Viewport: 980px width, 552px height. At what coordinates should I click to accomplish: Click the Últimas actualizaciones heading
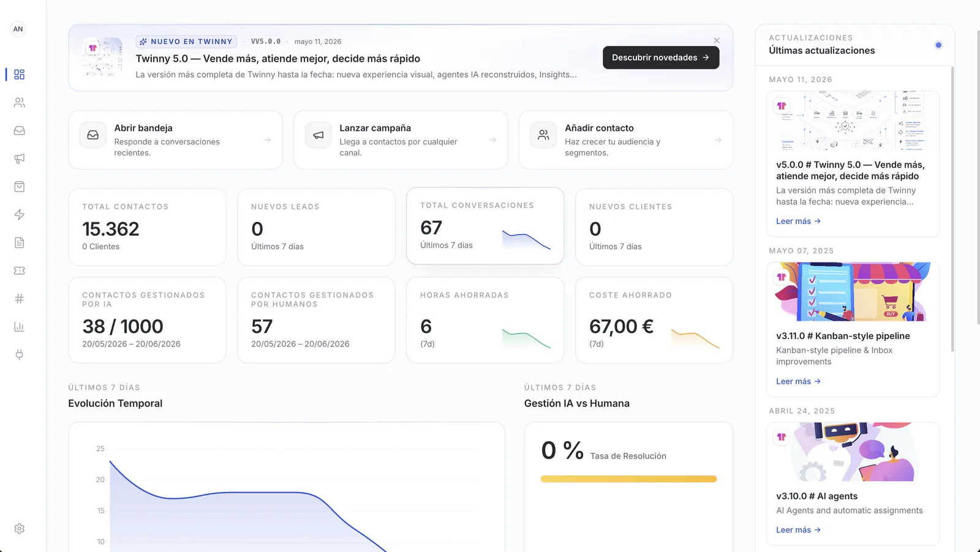[x=822, y=51]
